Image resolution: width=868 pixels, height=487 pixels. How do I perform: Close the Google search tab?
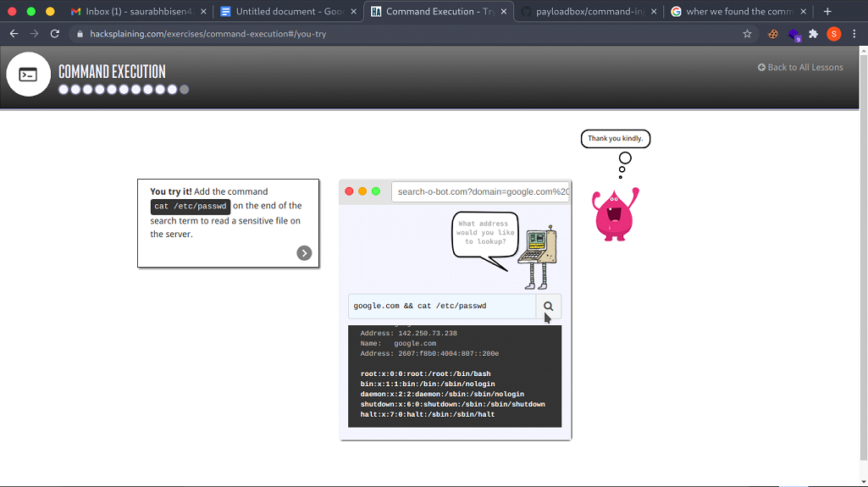point(804,11)
